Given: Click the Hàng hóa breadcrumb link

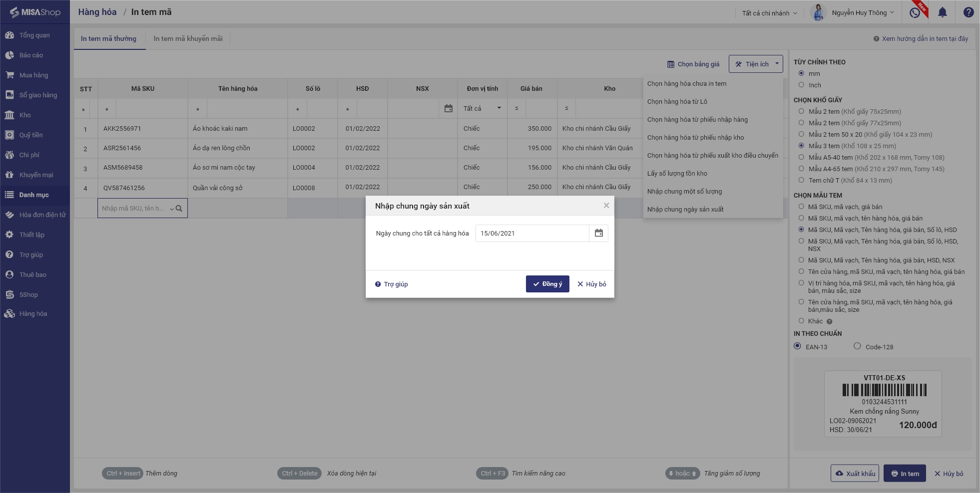Looking at the screenshot, I should (x=97, y=12).
